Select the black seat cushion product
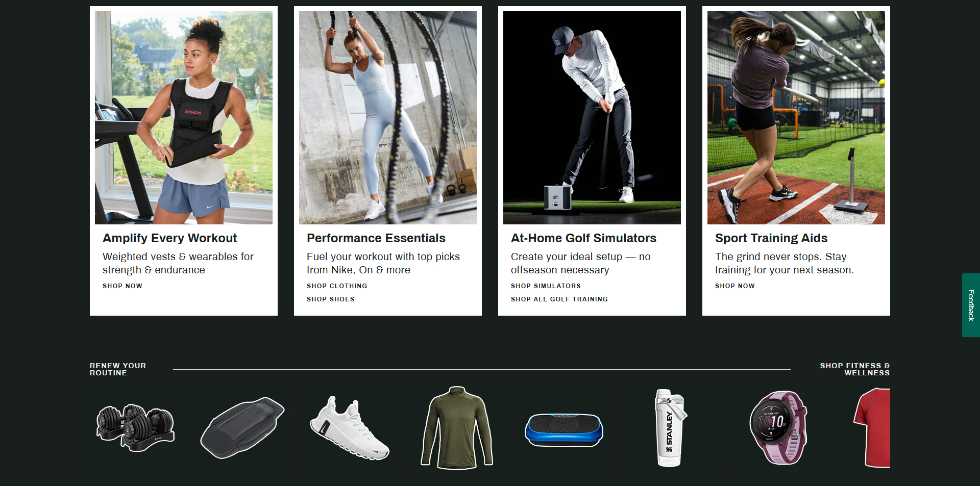Screen dimensions: 980x486 [242, 428]
